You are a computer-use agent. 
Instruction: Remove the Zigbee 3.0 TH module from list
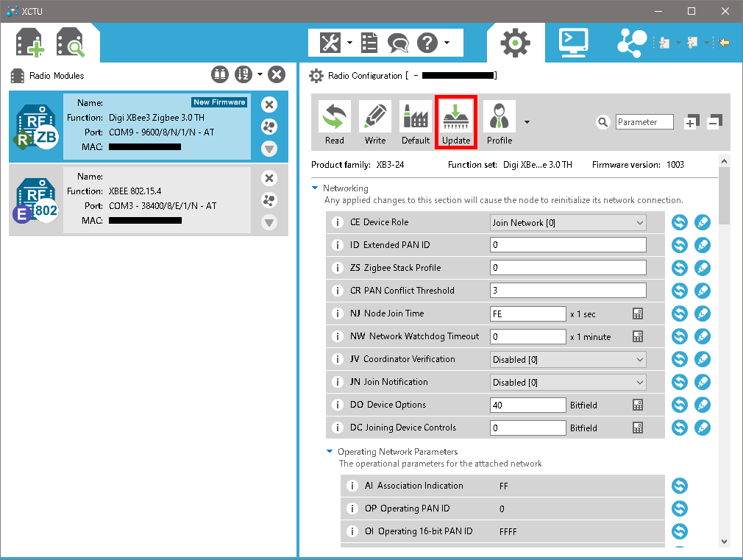click(269, 104)
